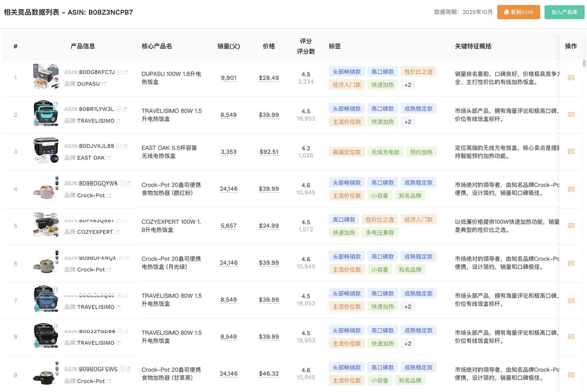The image size is (587, 392).
Task: Open the EAST OAK product thumbnail image
Action: 46,150
